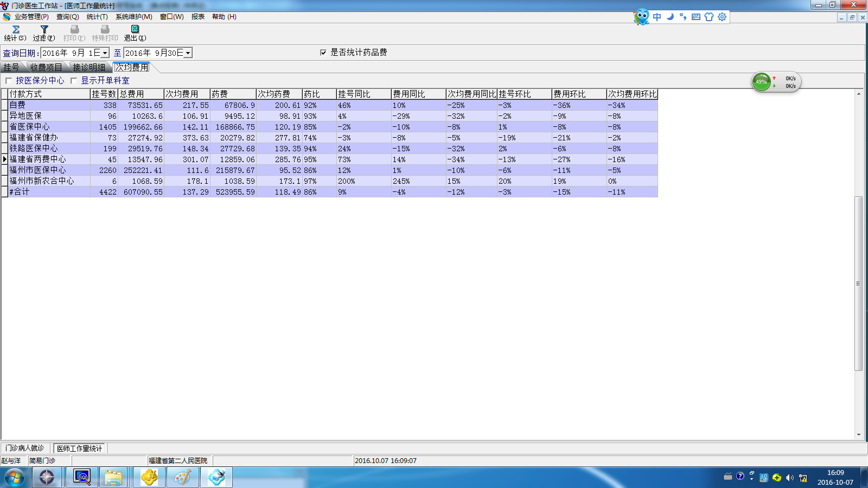The height and width of the screenshot is (488, 868).
Task: Sort by the 总费用 column header
Action: (141, 94)
